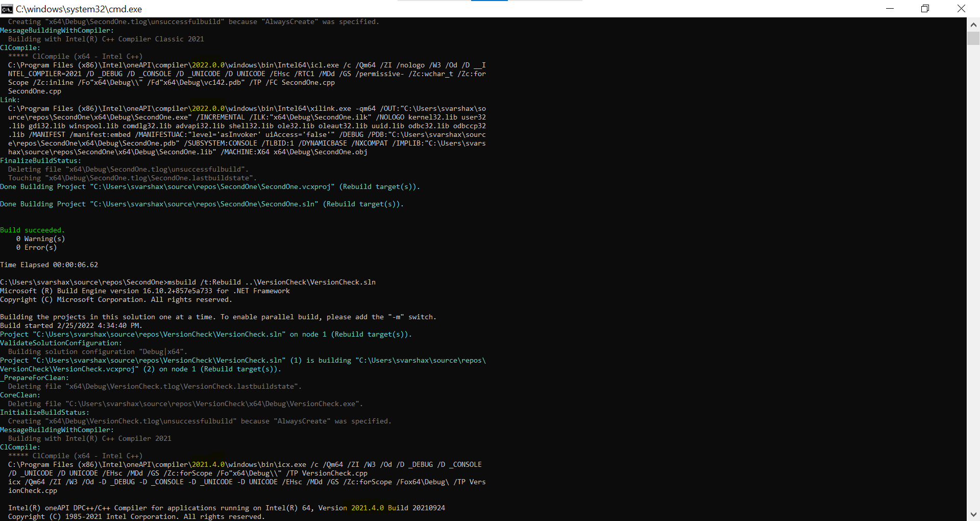Click the restore window button
Viewport: 980px width, 521px height.
point(925,9)
